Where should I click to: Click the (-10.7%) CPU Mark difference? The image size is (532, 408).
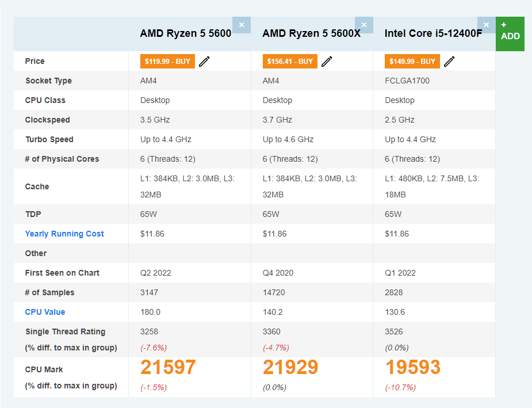[x=400, y=388]
